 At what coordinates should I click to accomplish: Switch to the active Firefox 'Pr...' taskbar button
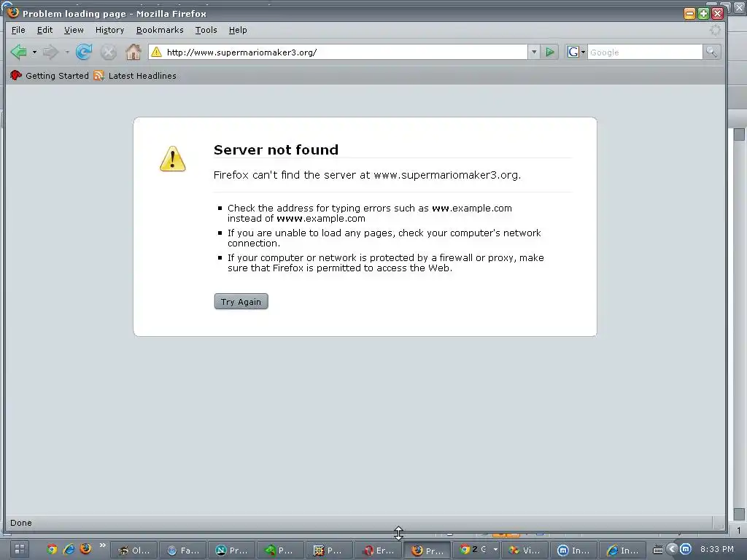click(x=427, y=550)
